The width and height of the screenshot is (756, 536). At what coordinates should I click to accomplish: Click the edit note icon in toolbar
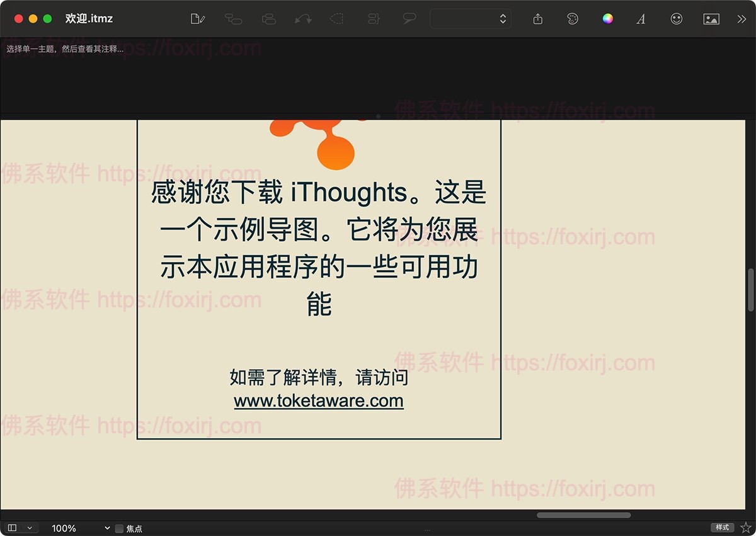point(198,19)
